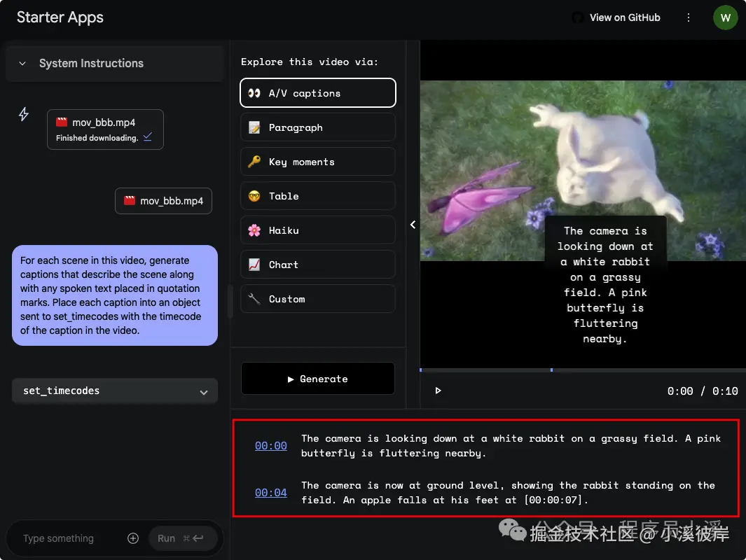Select the A/V captions mode
This screenshot has height=560, width=746.
(318, 92)
